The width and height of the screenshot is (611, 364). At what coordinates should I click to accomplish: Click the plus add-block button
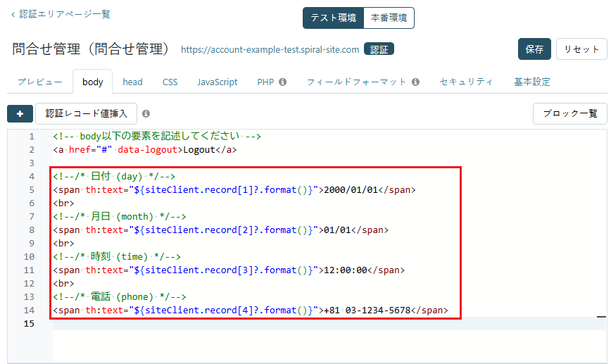coord(20,114)
